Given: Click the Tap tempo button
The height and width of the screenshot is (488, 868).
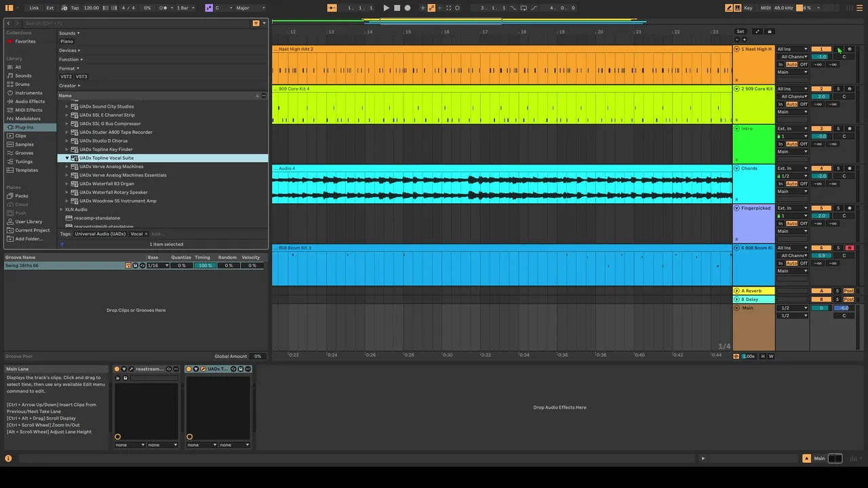Looking at the screenshot, I should [x=75, y=8].
